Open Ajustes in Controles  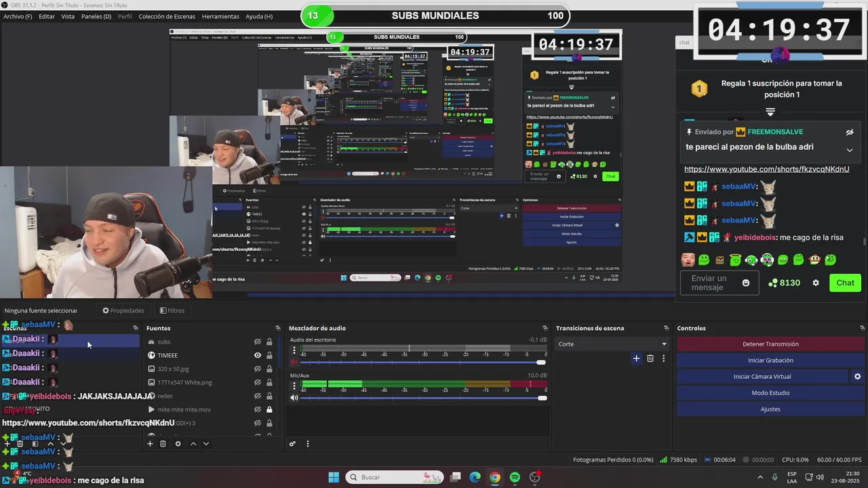pyautogui.click(x=770, y=409)
